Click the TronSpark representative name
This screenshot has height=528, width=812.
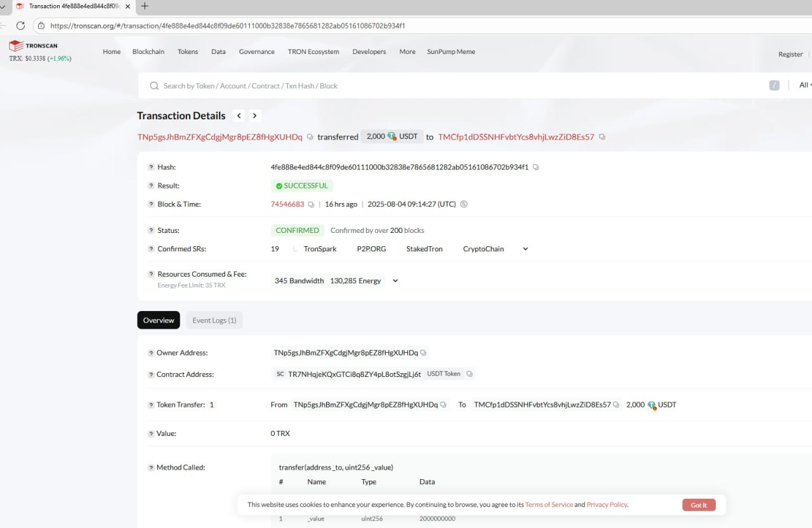click(320, 249)
